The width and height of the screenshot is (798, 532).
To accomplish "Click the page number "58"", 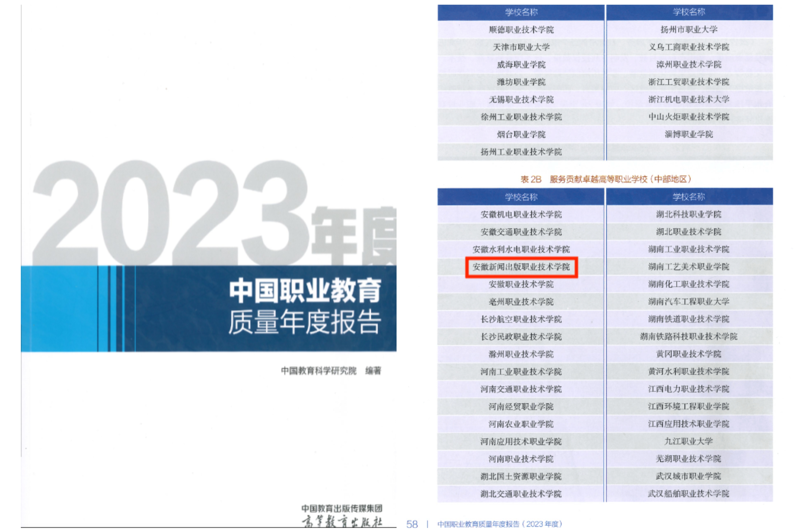I will pos(412,525).
